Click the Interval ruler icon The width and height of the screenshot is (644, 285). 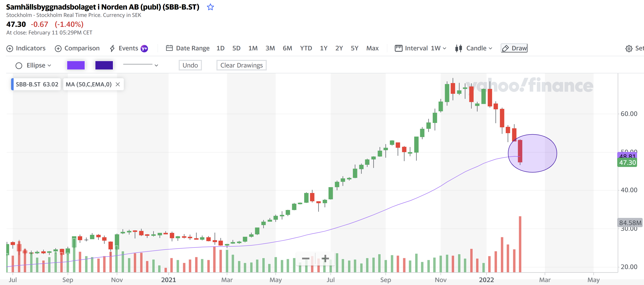coord(399,48)
